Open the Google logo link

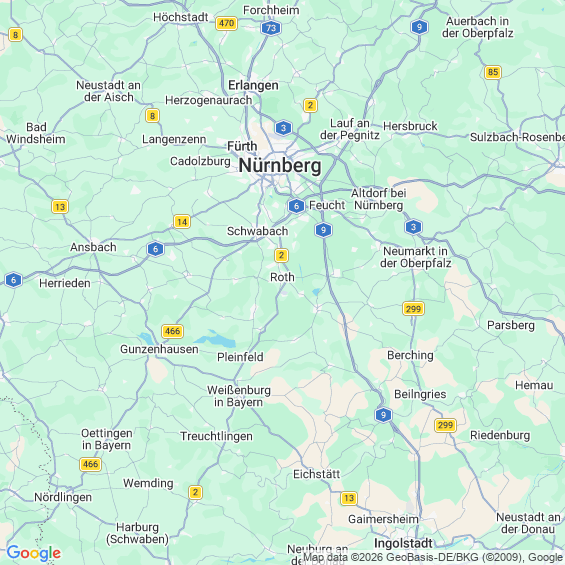[34, 553]
